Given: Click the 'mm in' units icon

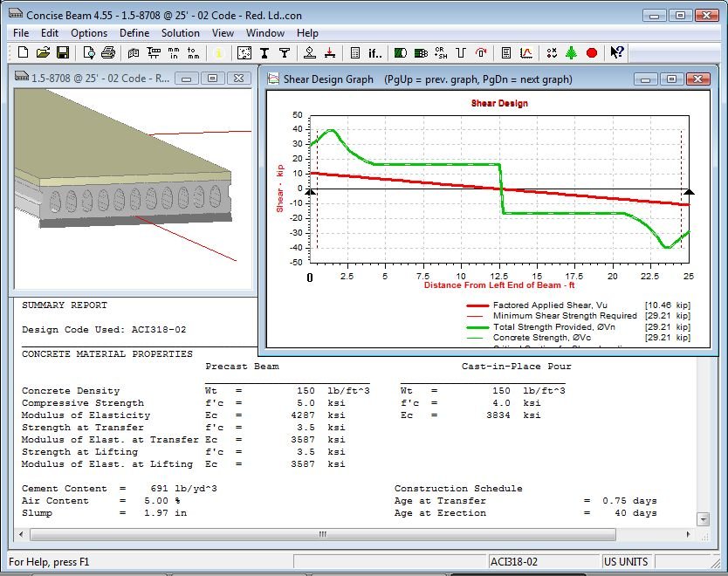Looking at the screenshot, I should [174, 52].
